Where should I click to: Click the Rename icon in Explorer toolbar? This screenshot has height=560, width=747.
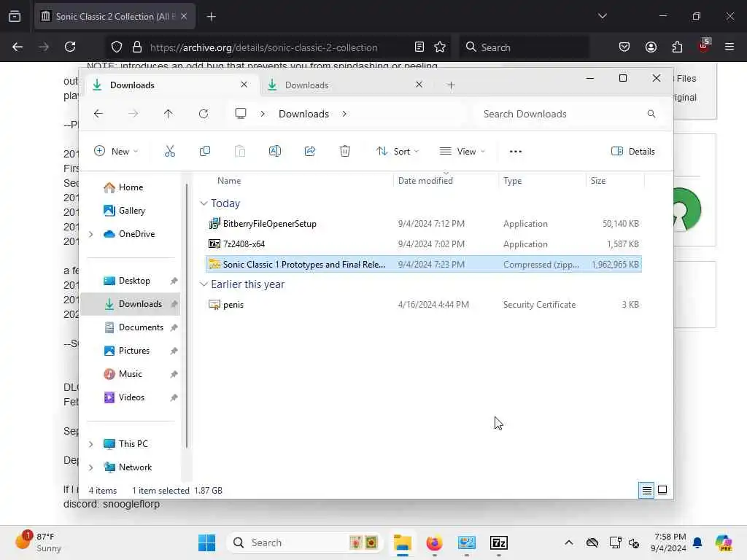pyautogui.click(x=275, y=152)
